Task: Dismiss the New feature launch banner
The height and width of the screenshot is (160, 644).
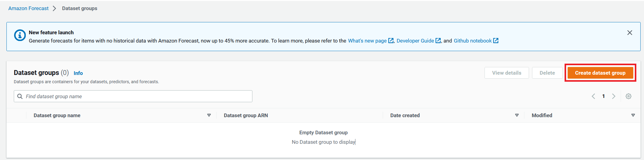Action: pyautogui.click(x=630, y=33)
